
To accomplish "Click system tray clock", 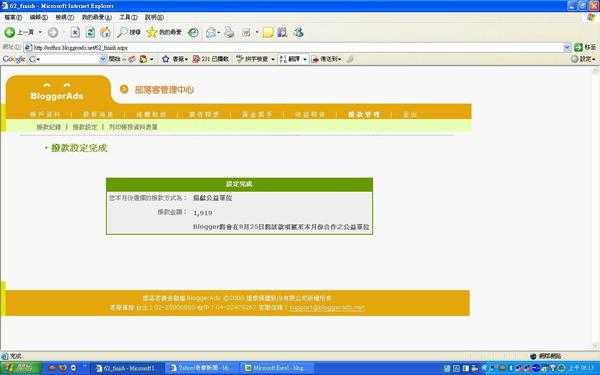I will tap(582, 368).
